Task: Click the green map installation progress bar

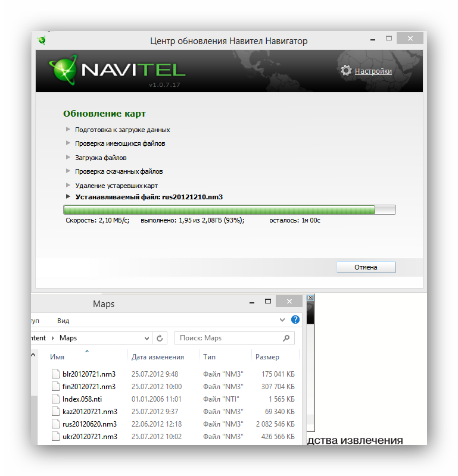Action: 229,210
